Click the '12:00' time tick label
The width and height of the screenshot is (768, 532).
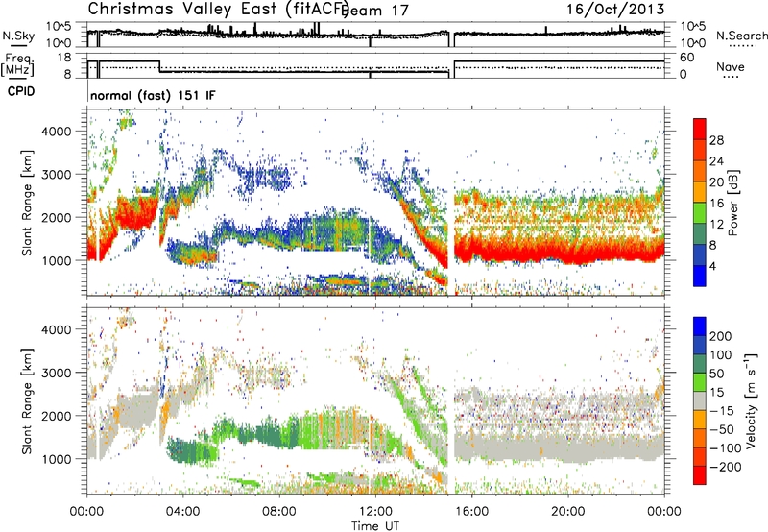point(375,512)
